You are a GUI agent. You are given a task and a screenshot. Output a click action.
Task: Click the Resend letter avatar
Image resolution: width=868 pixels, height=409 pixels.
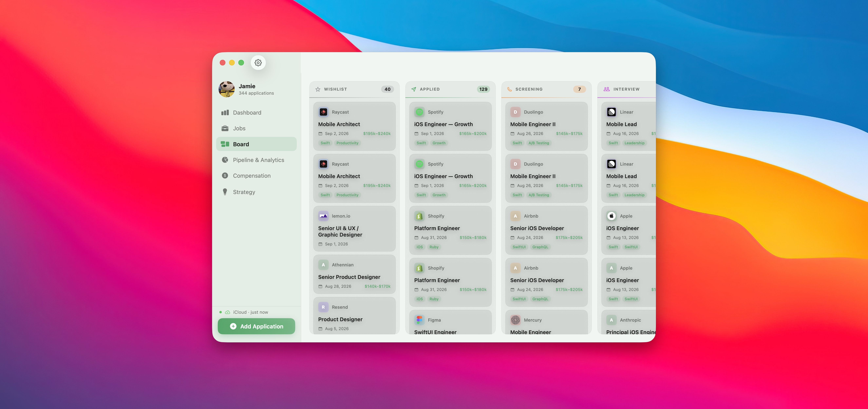pyautogui.click(x=323, y=307)
